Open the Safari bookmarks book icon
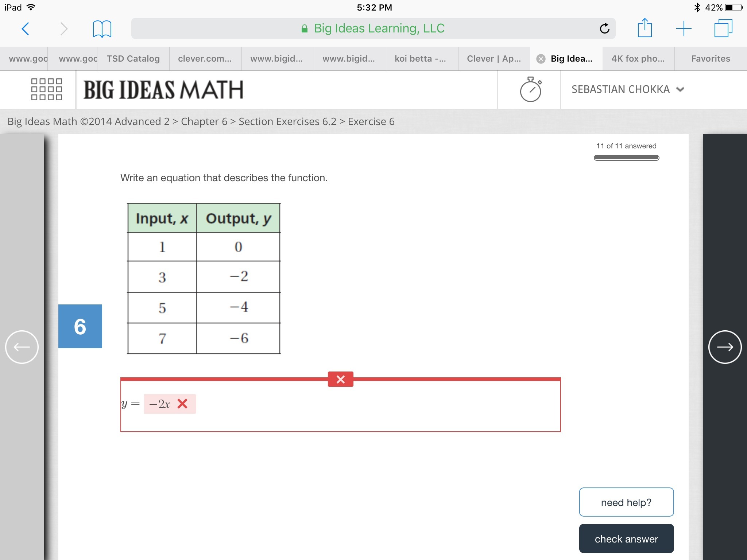747x560 pixels. (x=102, y=29)
